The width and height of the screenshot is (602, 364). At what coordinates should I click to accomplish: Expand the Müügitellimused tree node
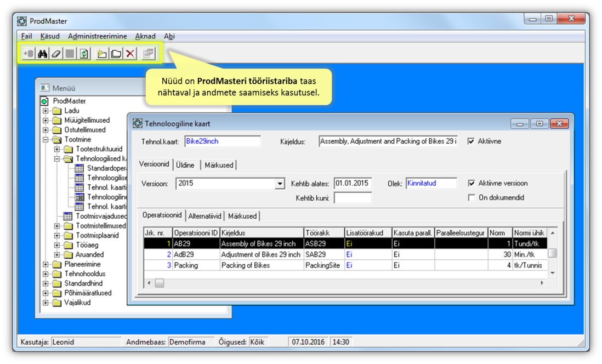46,120
